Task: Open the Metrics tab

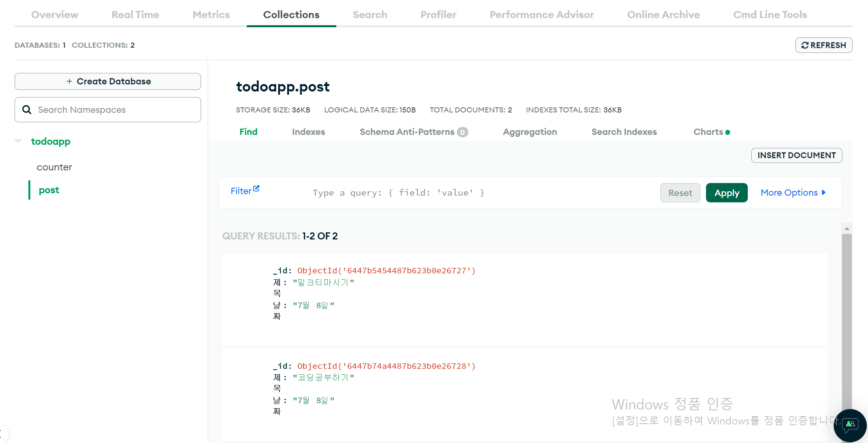Action: click(x=211, y=15)
